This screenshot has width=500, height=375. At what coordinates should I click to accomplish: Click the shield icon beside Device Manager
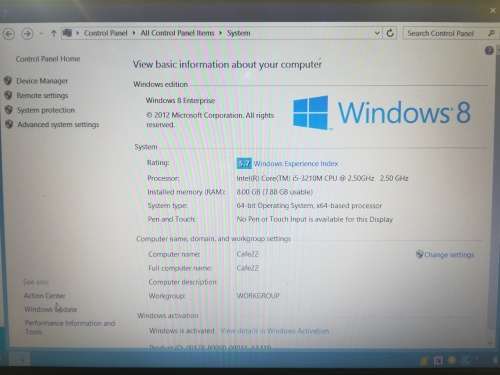tap(8, 81)
